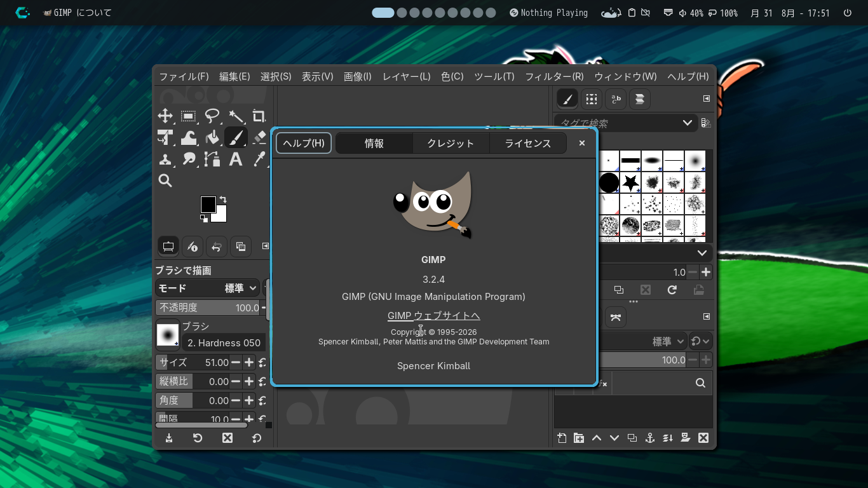Restore the tool preset
868x488 pixels.
pos(198,438)
